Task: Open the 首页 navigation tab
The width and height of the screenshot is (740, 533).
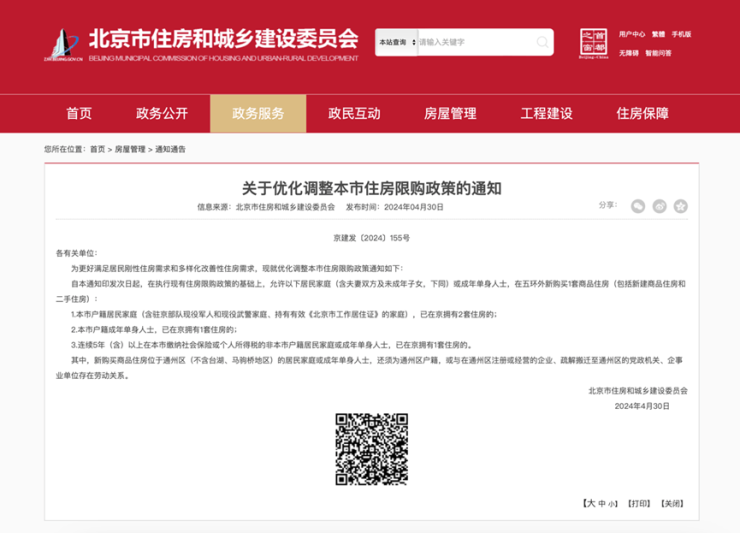Action: pyautogui.click(x=79, y=113)
